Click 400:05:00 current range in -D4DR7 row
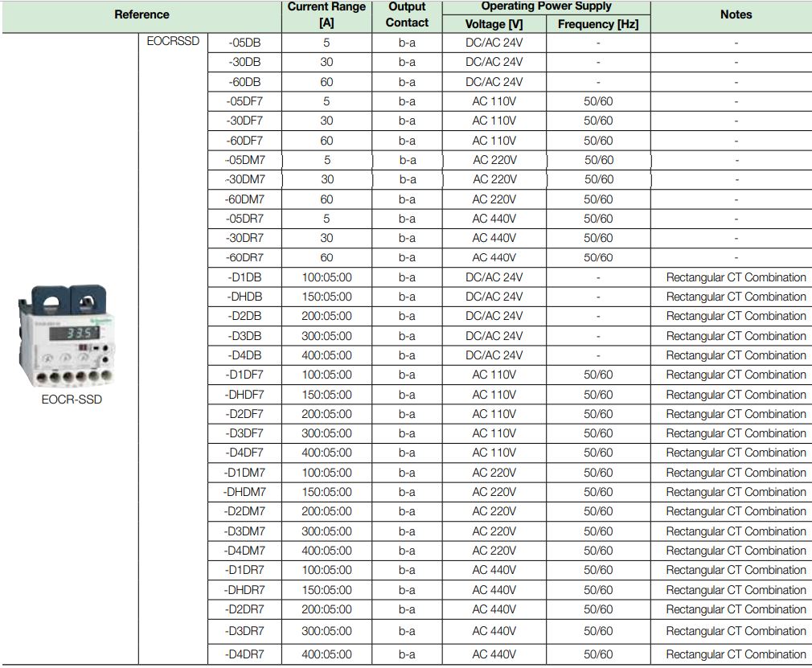Screen dimensions: 812x668 point(326,654)
